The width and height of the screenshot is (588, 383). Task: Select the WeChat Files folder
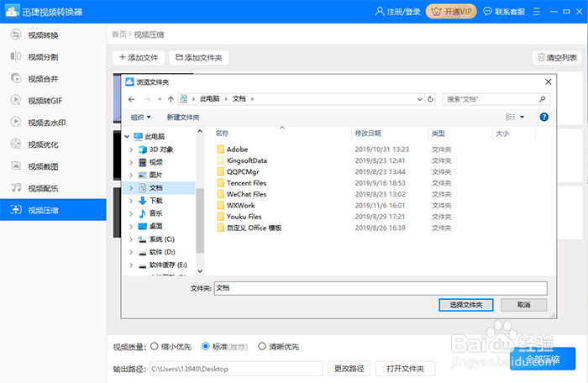click(246, 194)
